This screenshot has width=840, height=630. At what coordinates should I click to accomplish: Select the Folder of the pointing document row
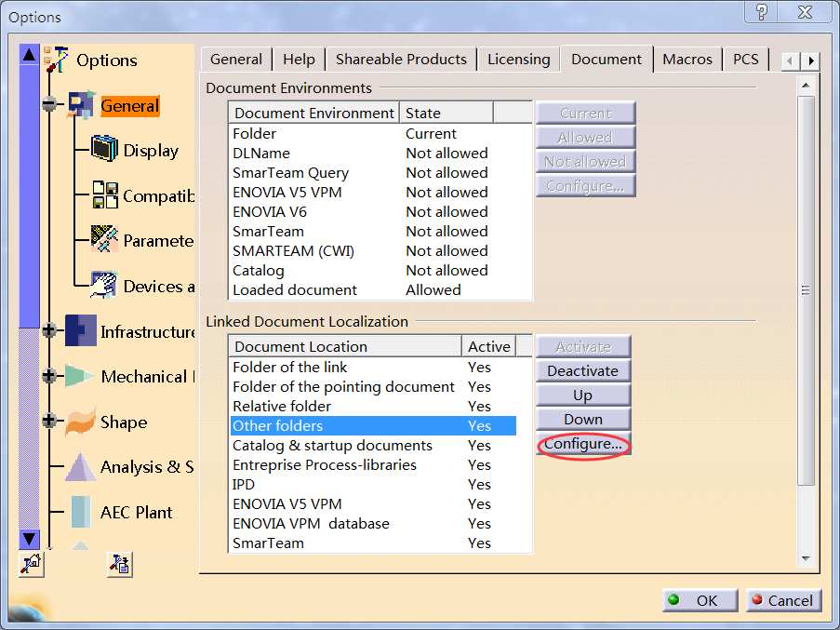pyautogui.click(x=373, y=387)
